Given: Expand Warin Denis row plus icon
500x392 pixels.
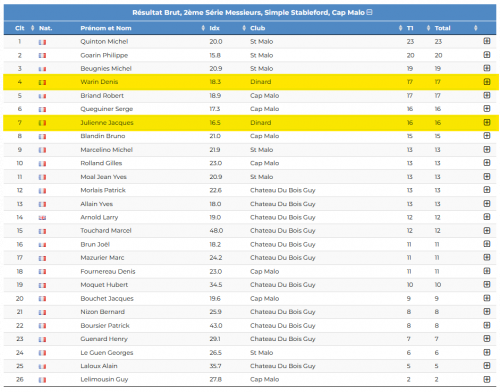Looking at the screenshot, I should pos(487,82).
